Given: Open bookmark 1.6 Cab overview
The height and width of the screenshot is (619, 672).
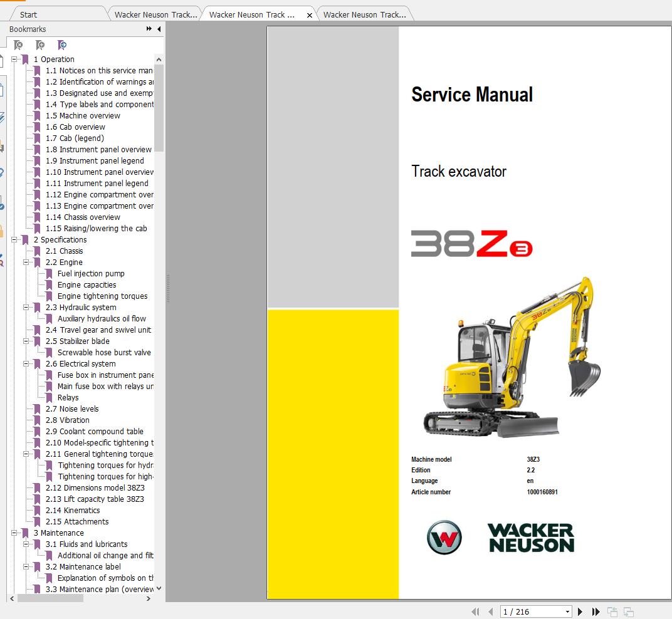Looking at the screenshot, I should pos(75,127).
